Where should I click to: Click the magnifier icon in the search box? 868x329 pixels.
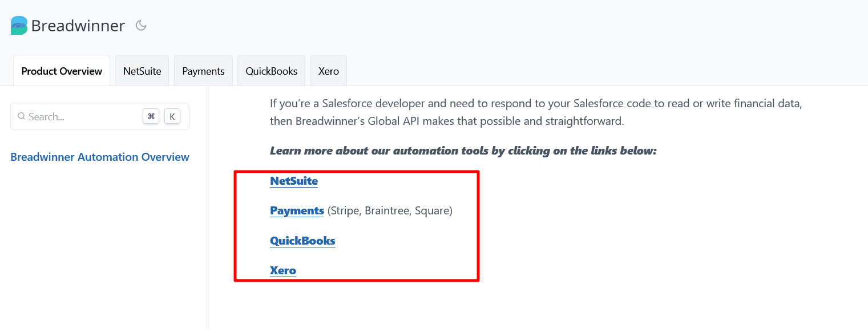[22, 116]
